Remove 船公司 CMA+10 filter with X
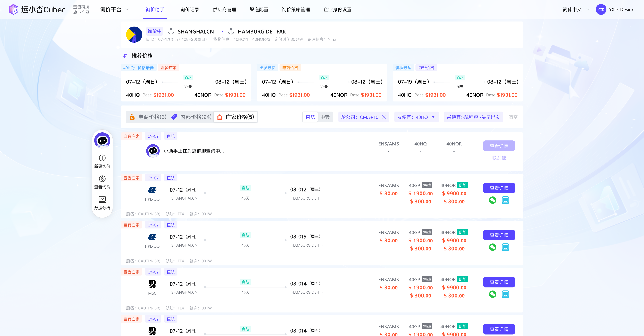 point(384,117)
